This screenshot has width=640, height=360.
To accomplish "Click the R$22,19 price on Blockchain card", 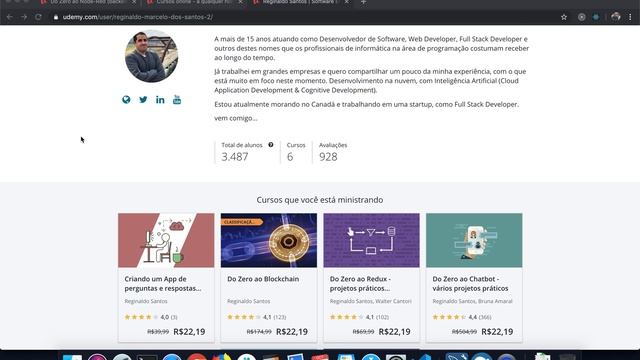I will click(292, 332).
